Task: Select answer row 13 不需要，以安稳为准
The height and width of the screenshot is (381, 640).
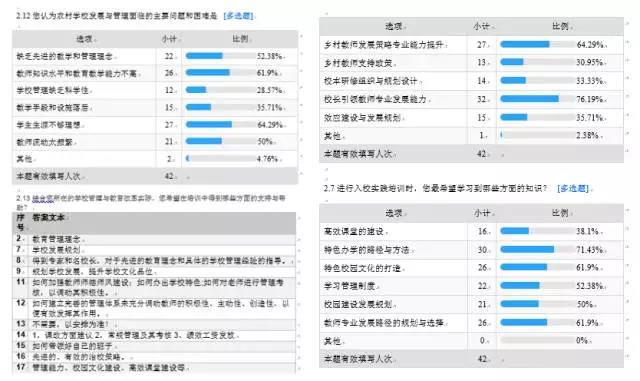Action: point(154,324)
